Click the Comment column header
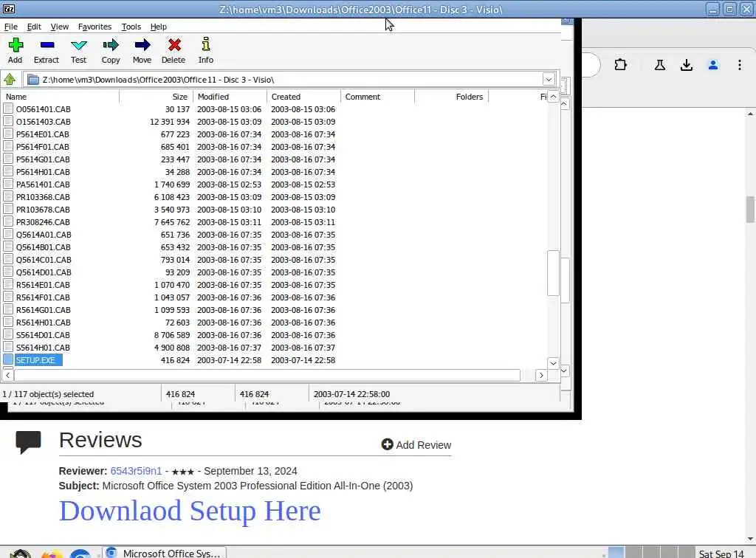This screenshot has height=558, width=756. (x=377, y=97)
